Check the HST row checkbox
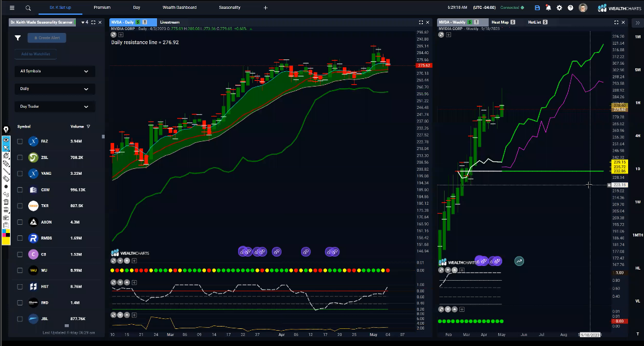 (20, 287)
